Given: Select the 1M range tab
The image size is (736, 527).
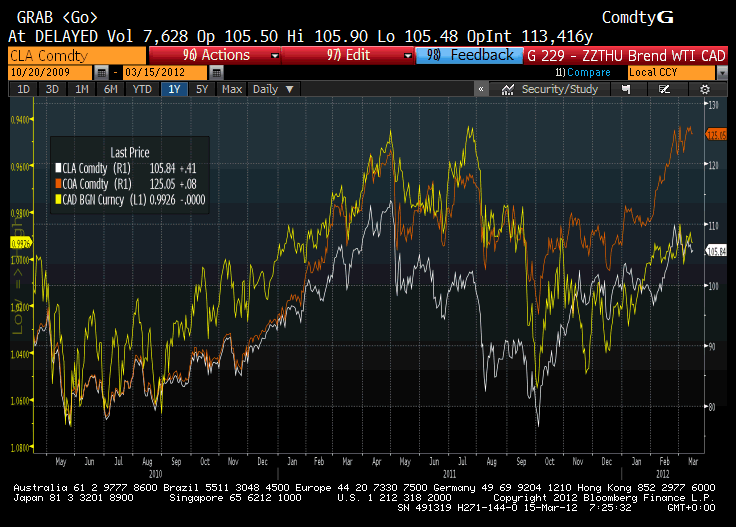Looking at the screenshot, I should pyautogui.click(x=82, y=89).
